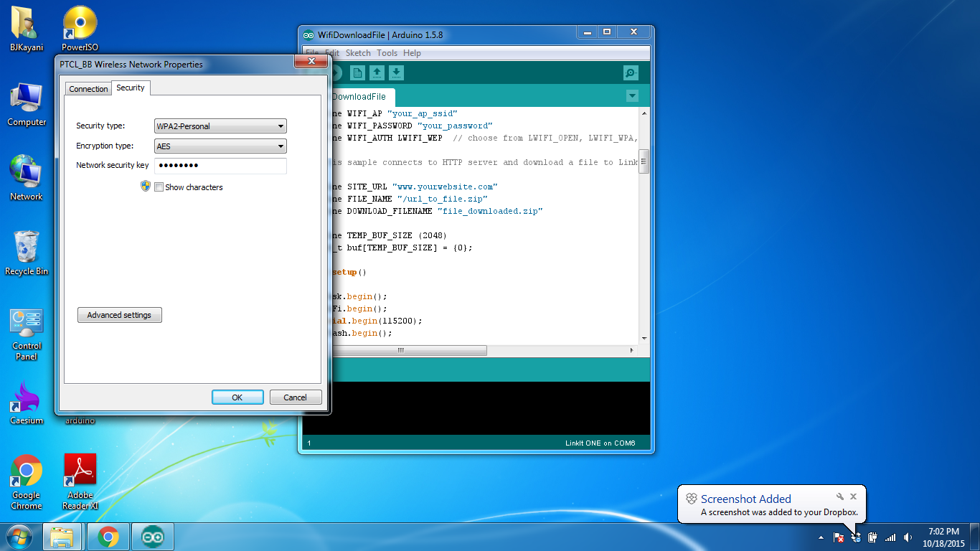Enable the Show characters checkbox
Image resolution: width=980 pixels, height=551 pixels.
159,187
